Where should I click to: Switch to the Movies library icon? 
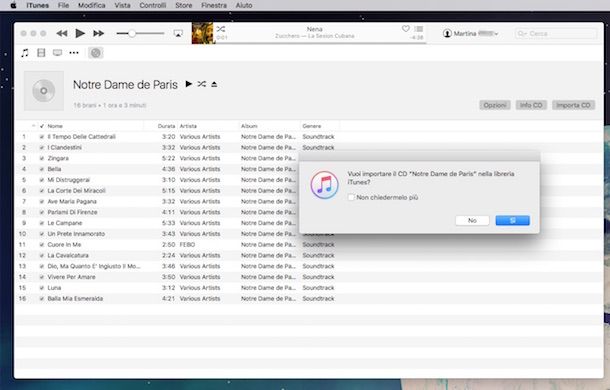pos(41,53)
